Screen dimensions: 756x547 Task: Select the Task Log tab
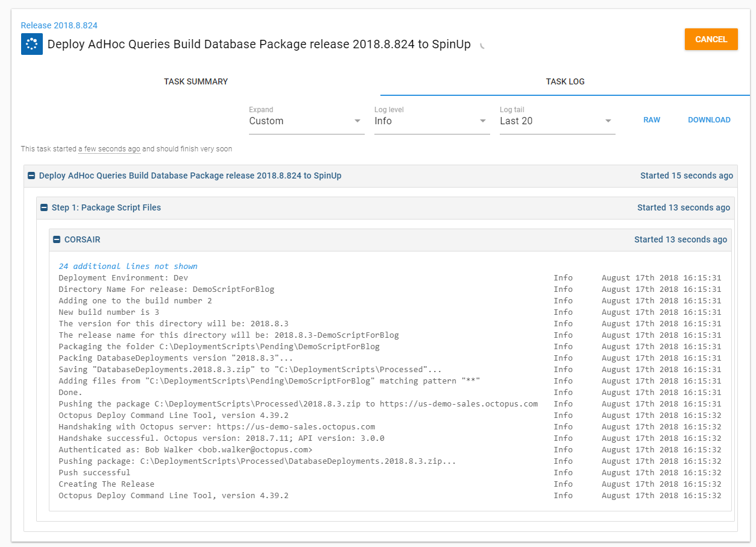(x=565, y=81)
